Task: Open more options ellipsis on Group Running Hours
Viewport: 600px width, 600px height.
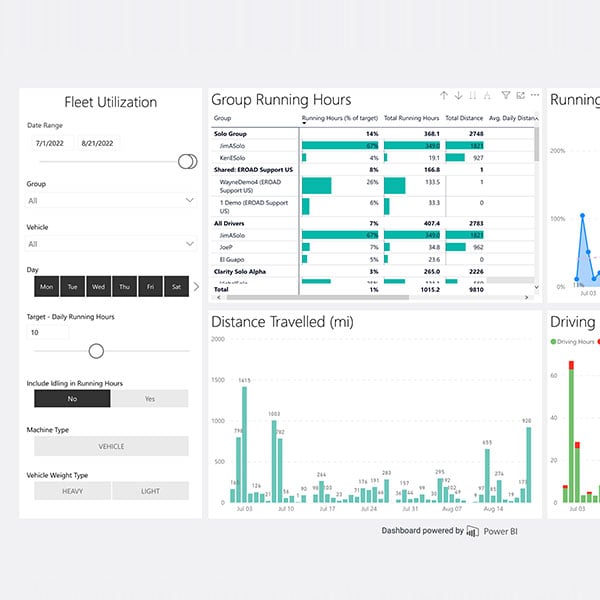Action: click(x=535, y=95)
